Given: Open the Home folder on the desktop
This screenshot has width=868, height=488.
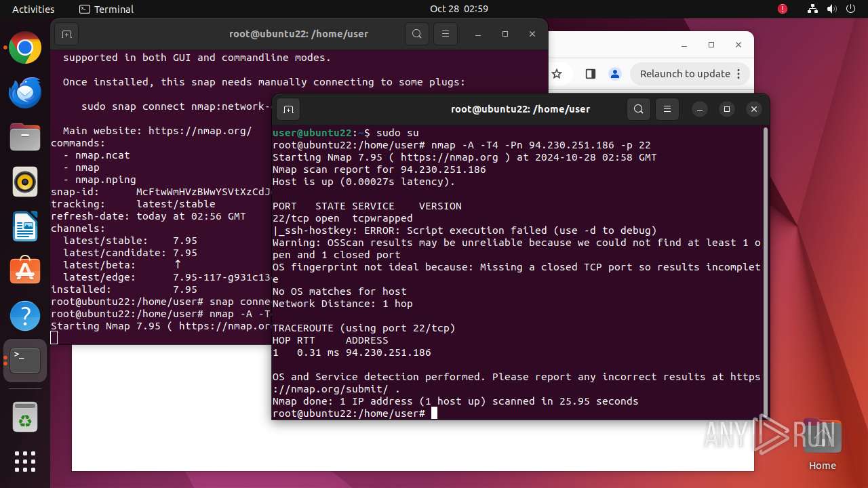Looking at the screenshot, I should (x=822, y=443).
